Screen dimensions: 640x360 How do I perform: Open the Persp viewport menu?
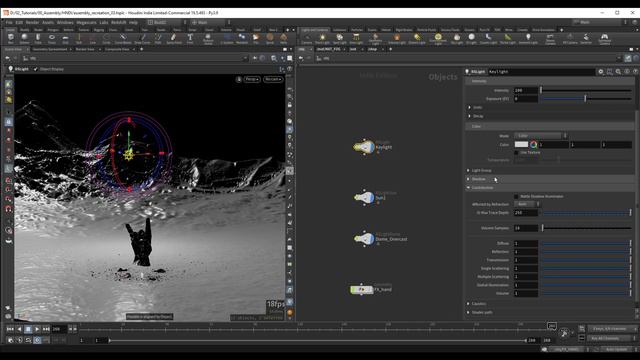point(252,79)
